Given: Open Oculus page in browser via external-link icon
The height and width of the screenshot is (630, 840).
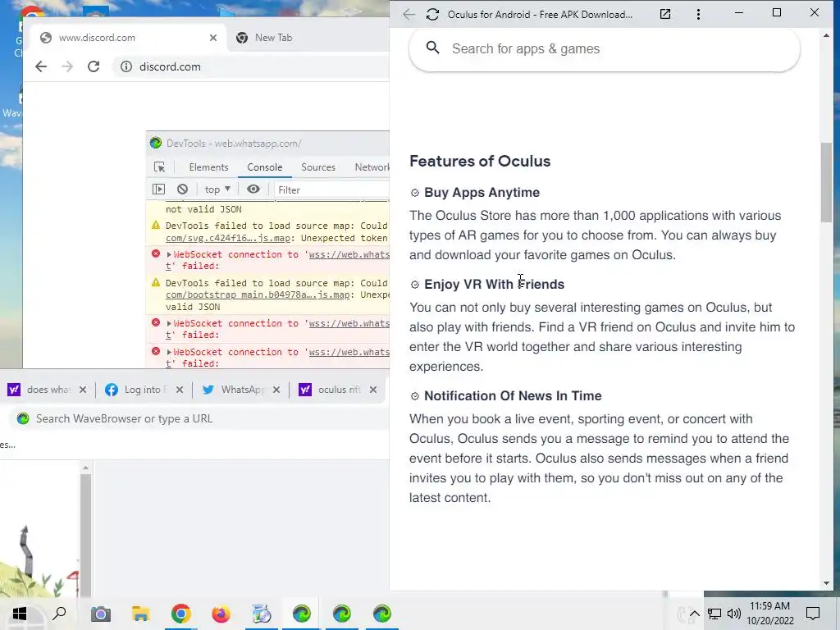Looking at the screenshot, I should pos(665,15).
